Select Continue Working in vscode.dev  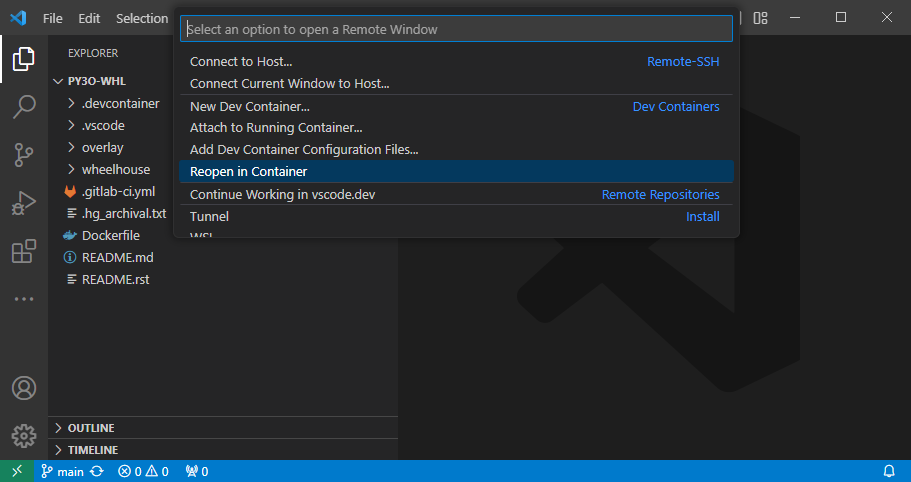(x=456, y=195)
